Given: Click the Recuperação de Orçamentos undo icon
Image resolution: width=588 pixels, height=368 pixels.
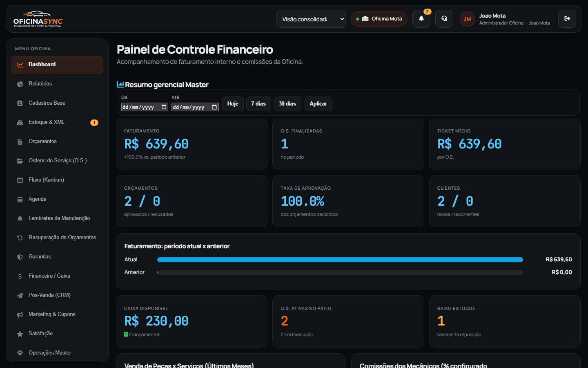Looking at the screenshot, I should click(20, 238).
